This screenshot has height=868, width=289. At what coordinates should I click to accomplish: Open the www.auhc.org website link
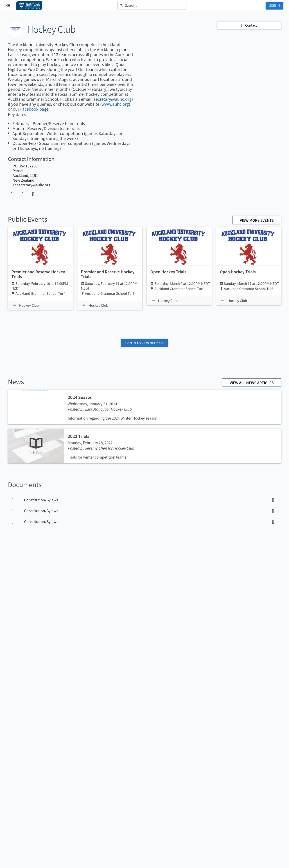click(115, 105)
